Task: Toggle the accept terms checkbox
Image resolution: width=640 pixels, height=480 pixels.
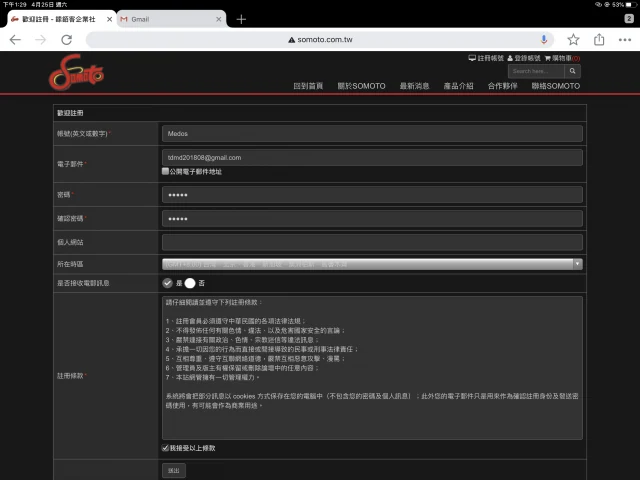Action: (165, 448)
